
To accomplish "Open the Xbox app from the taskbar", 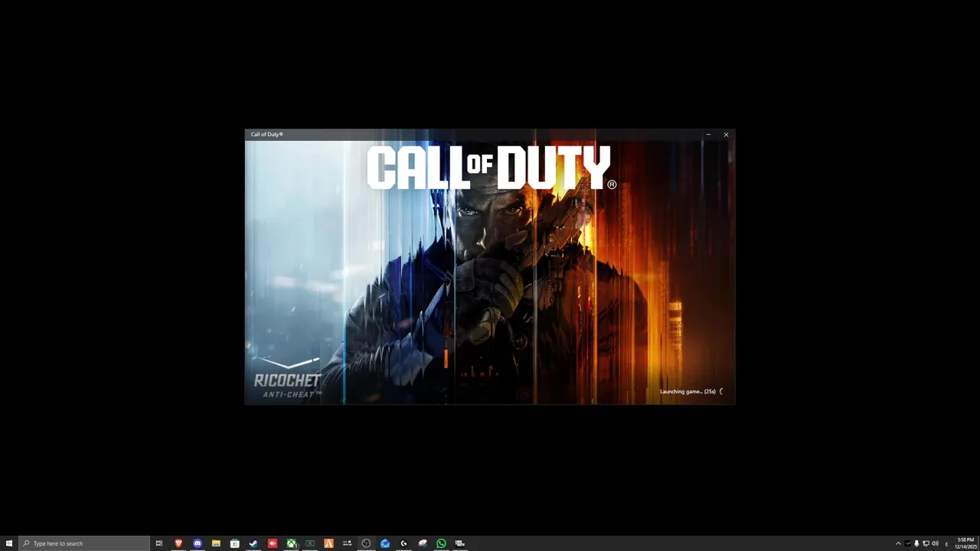I will [x=292, y=543].
